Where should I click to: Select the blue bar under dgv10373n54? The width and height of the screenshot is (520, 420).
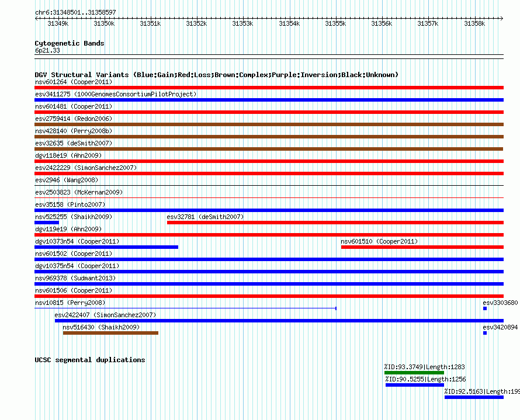click(106, 247)
